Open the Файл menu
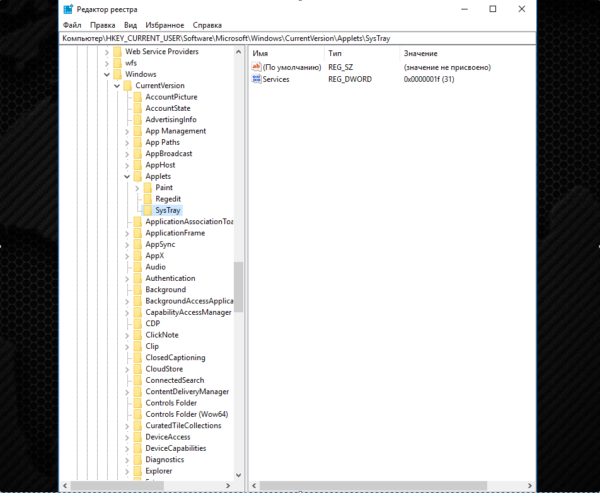The width and height of the screenshot is (600, 493). point(72,25)
